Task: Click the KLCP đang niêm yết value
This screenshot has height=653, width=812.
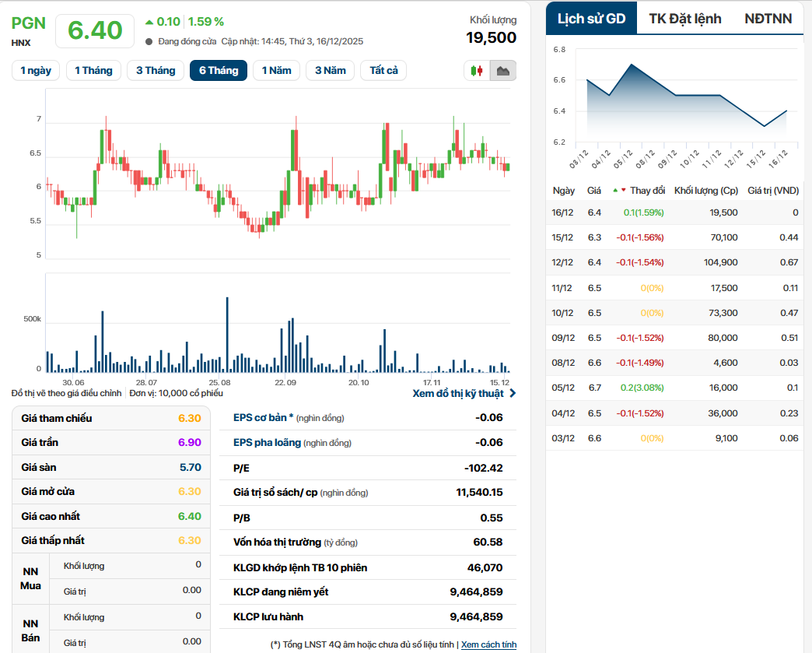Action: (477, 592)
